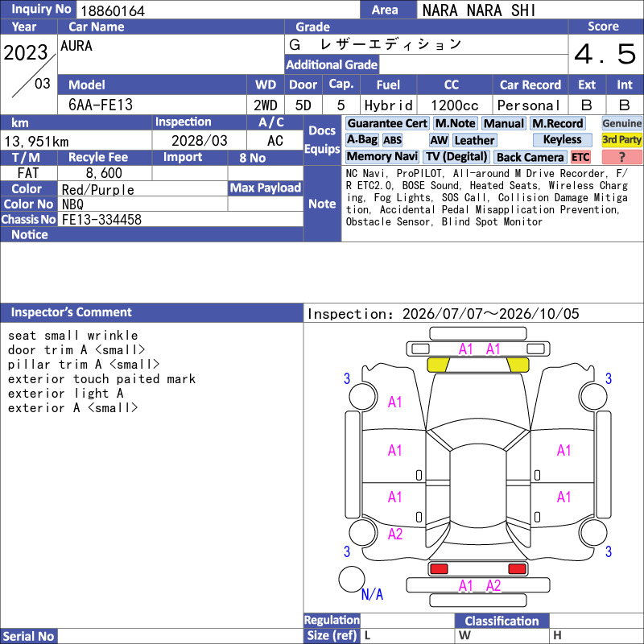Image resolution: width=644 pixels, height=644 pixels.
Task: Click the 2WD drive value
Action: (266, 105)
